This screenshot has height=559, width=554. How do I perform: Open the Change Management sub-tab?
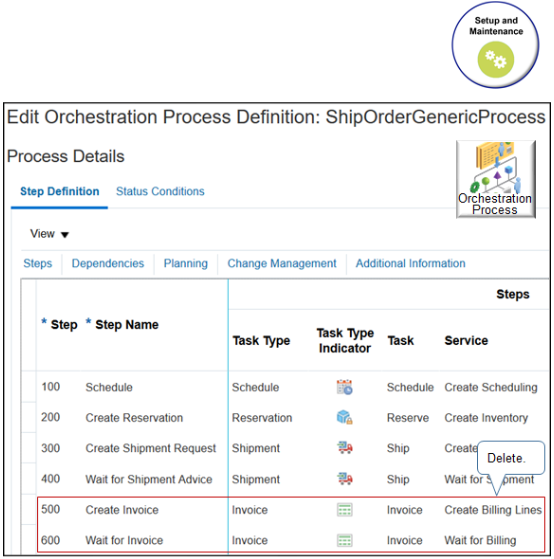pos(282,263)
